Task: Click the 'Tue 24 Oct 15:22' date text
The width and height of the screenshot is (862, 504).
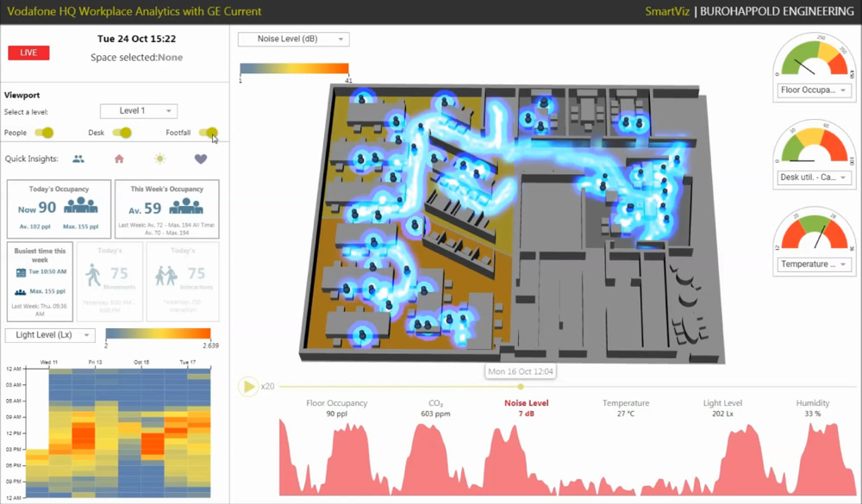Action: pyautogui.click(x=136, y=39)
